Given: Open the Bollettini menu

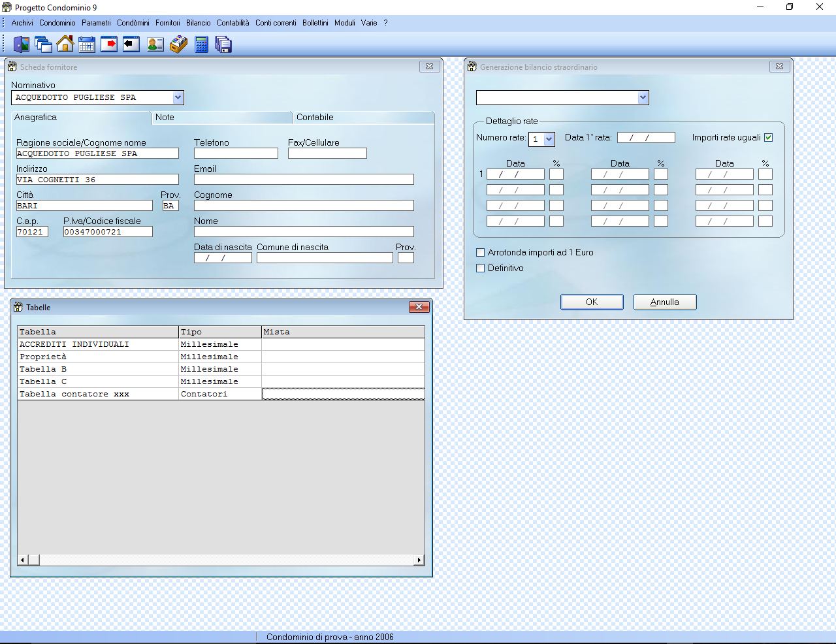Looking at the screenshot, I should [x=315, y=23].
